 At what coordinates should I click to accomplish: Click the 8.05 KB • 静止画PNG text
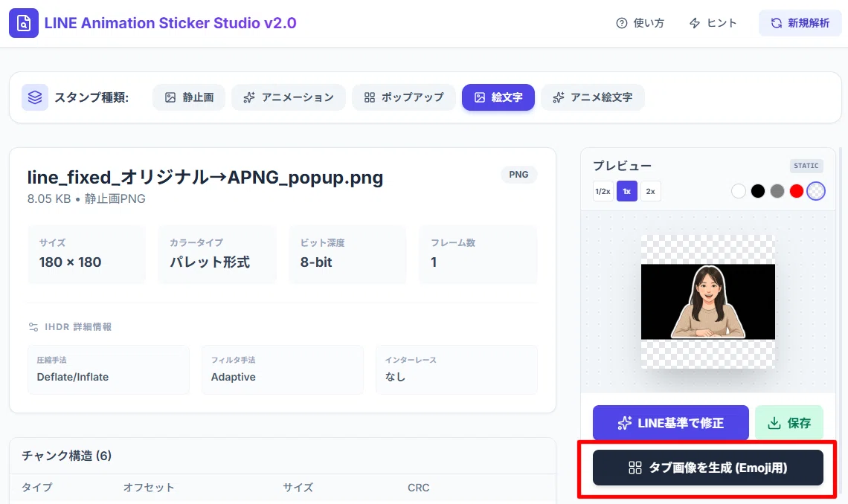coord(86,198)
